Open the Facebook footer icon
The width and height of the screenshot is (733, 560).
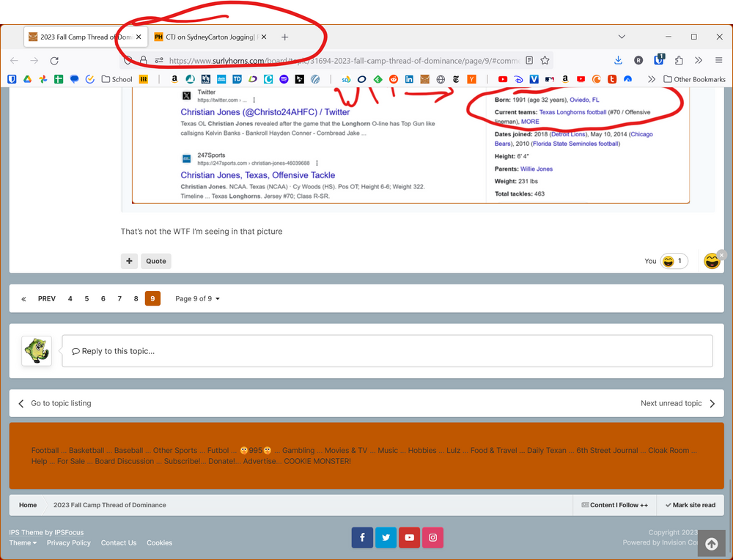pos(362,537)
